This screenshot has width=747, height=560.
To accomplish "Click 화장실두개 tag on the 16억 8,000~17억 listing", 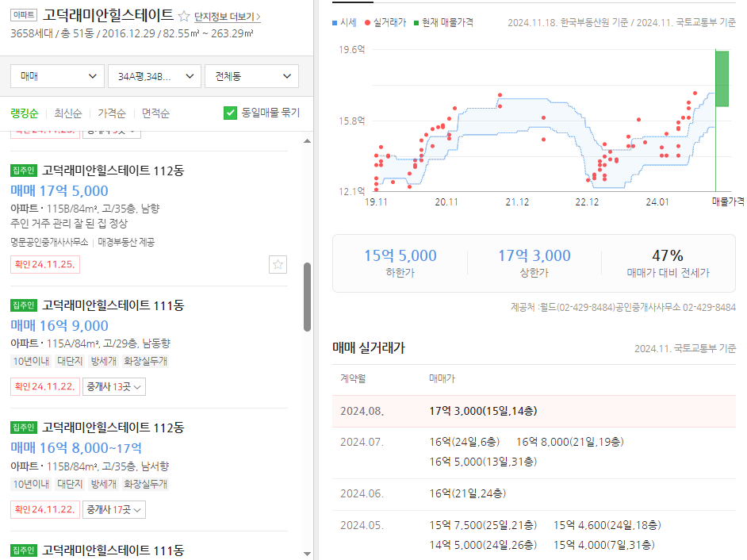I will tap(145, 484).
